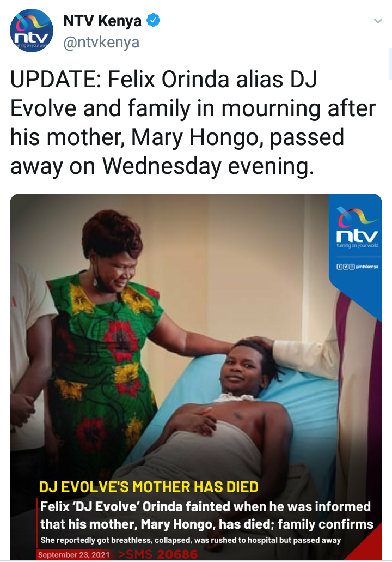Select the tweet text starting with UPDATE
Viewport: 392px width, 562px height.
click(193, 123)
